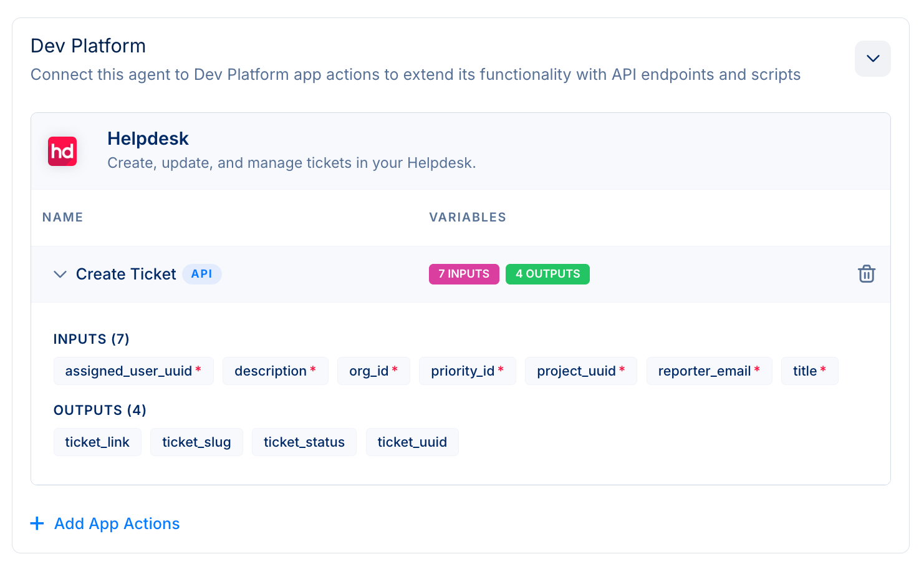Select the ticket_slug output variable

click(x=196, y=442)
